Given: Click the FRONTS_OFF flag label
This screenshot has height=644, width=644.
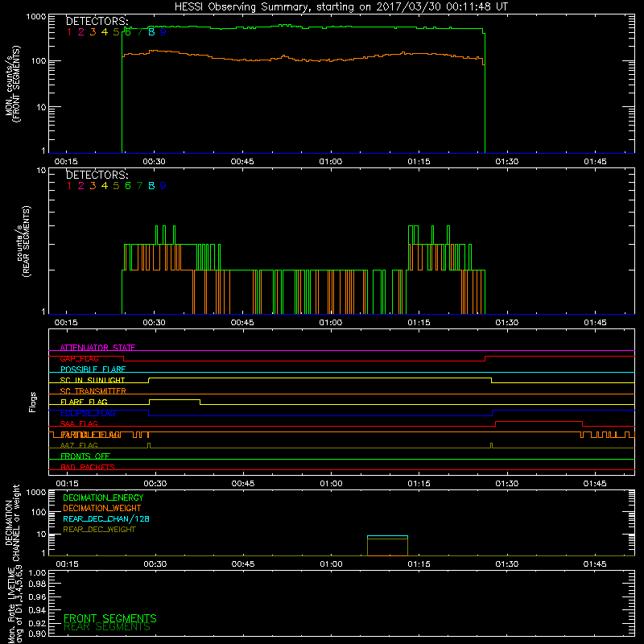Looking at the screenshot, I should tap(85, 456).
